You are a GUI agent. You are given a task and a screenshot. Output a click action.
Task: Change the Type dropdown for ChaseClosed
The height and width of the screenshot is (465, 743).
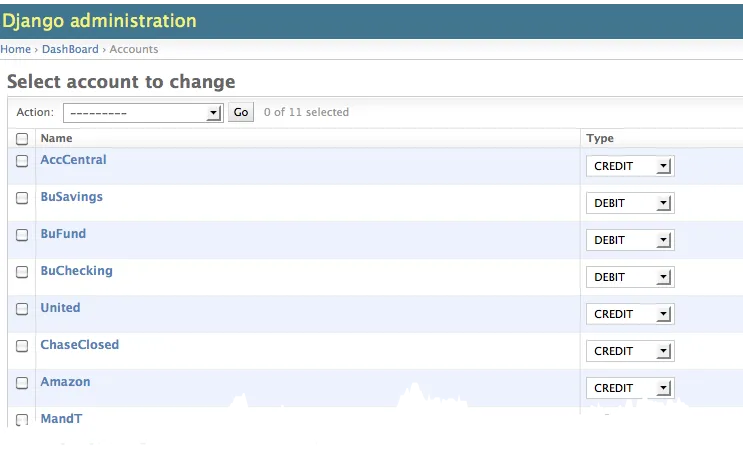[x=630, y=351]
